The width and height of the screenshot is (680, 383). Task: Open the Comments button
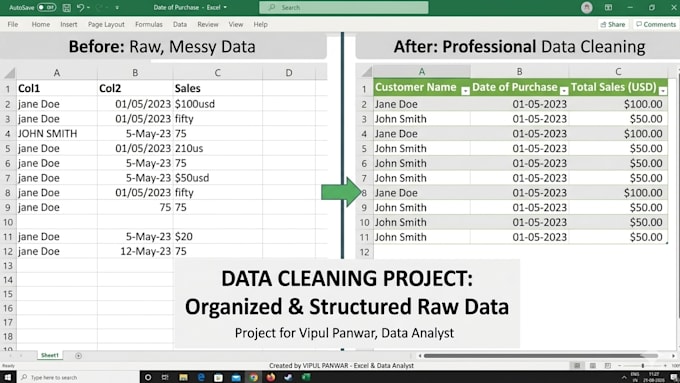[655, 24]
